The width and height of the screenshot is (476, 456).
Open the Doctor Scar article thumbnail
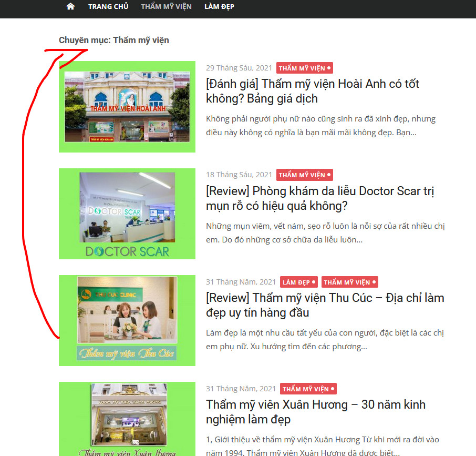[x=127, y=214]
